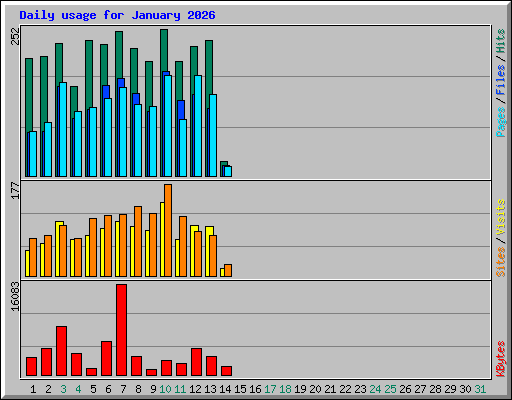The height and width of the screenshot is (400, 512).
Task: Click green day 24 label
Action: (x=375, y=389)
